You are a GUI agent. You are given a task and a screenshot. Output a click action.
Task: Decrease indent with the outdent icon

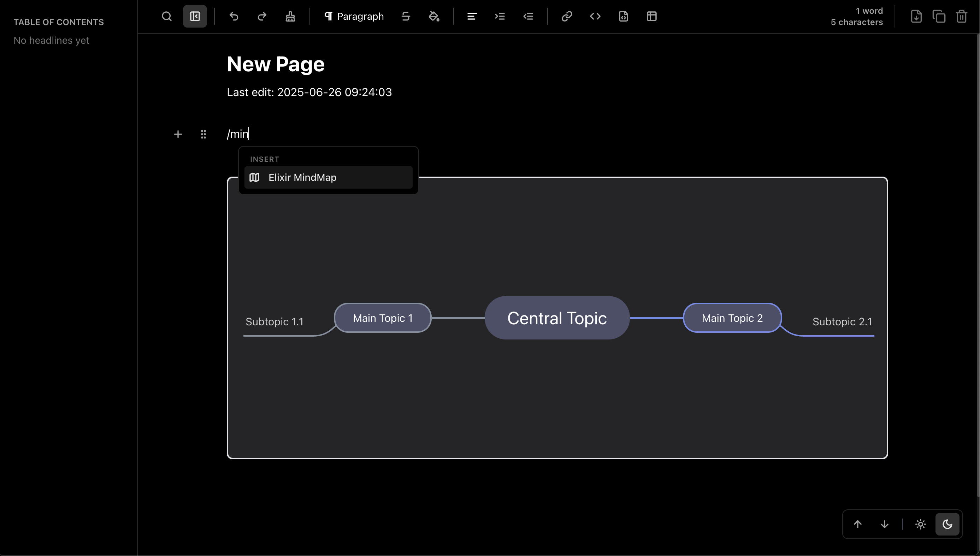pyautogui.click(x=528, y=16)
